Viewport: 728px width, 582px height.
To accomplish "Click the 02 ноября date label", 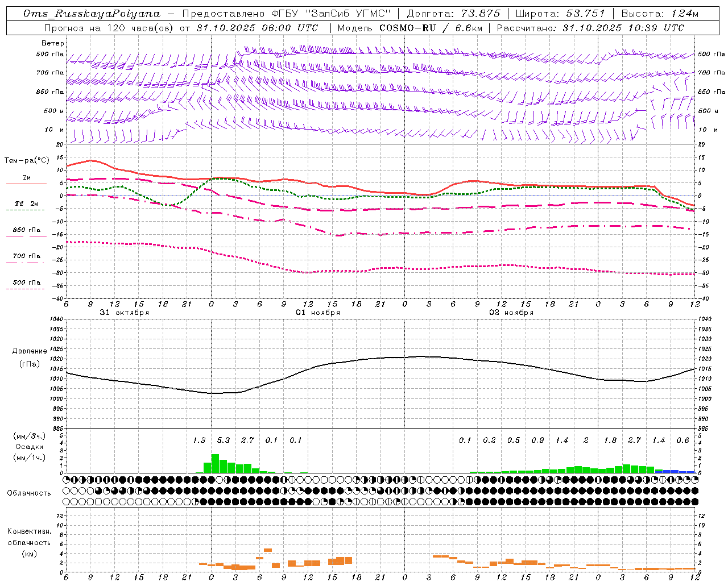I will coord(511,313).
